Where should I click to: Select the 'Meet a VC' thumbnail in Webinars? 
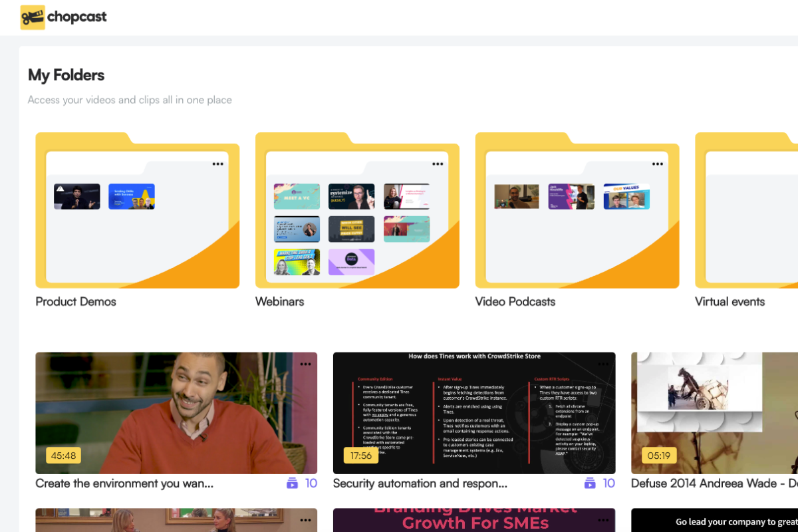click(297, 196)
